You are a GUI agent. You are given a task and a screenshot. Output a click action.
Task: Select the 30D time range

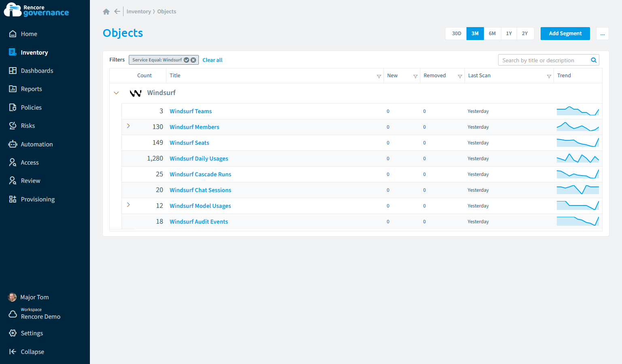click(456, 34)
